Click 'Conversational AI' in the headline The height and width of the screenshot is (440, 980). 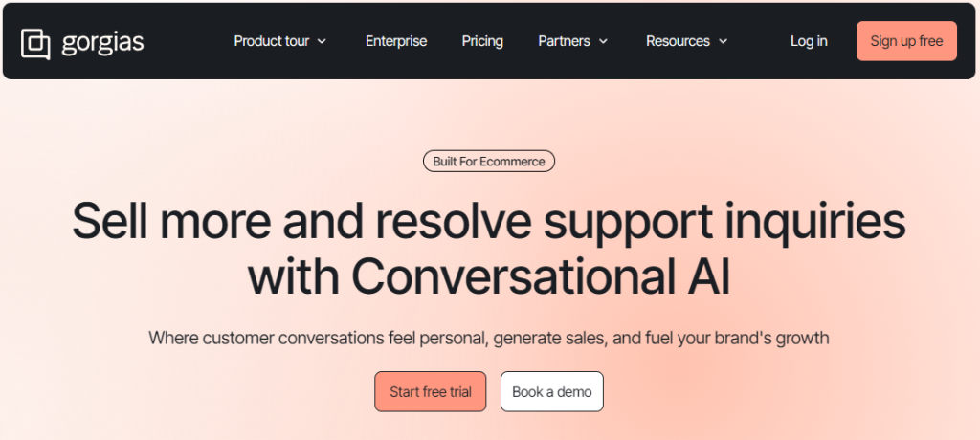(x=541, y=275)
